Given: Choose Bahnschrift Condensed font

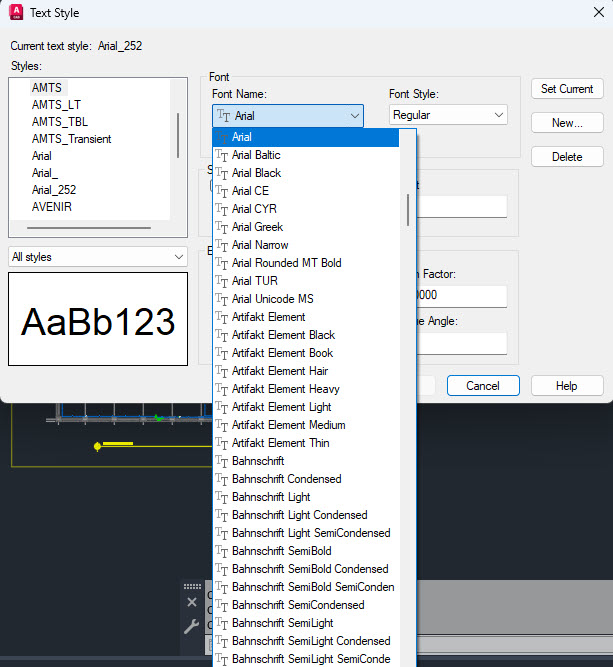Looking at the screenshot, I should pos(306,479).
